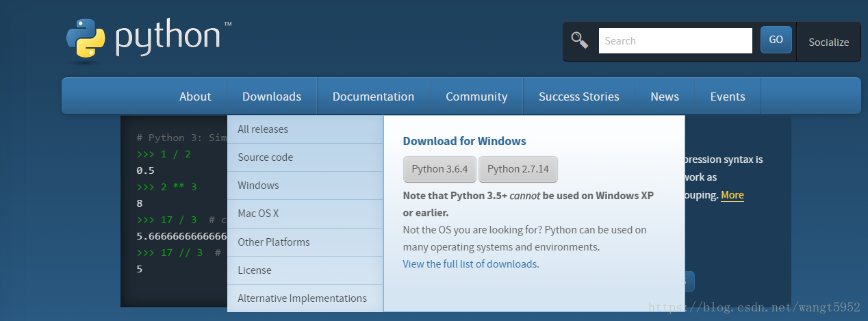
Task: Go to Success Stories
Action: 578,97
